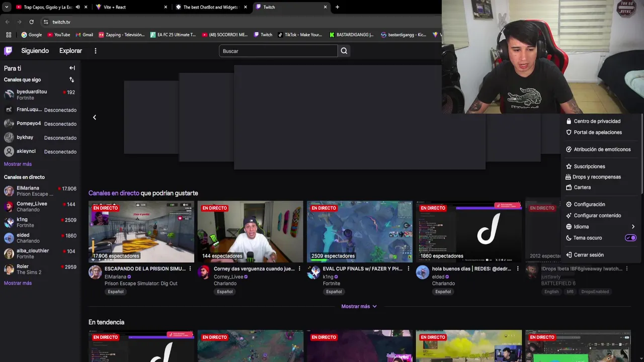This screenshot has height=362, width=644.
Task: Show more followed channels in sidebar
Action: (18, 164)
